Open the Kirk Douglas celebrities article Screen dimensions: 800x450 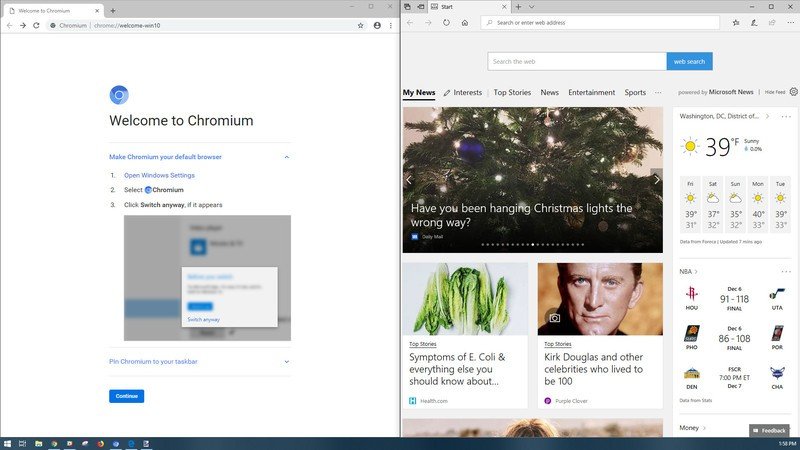[593, 369]
